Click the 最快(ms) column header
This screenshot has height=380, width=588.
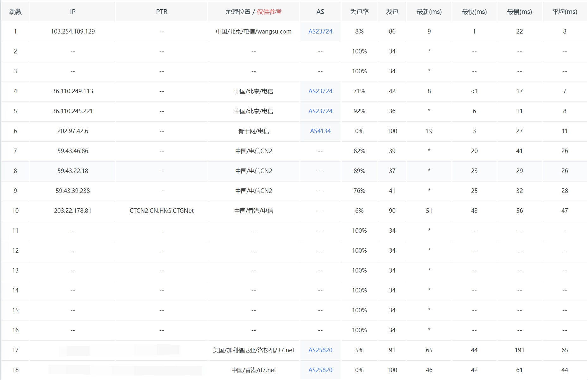coord(474,12)
